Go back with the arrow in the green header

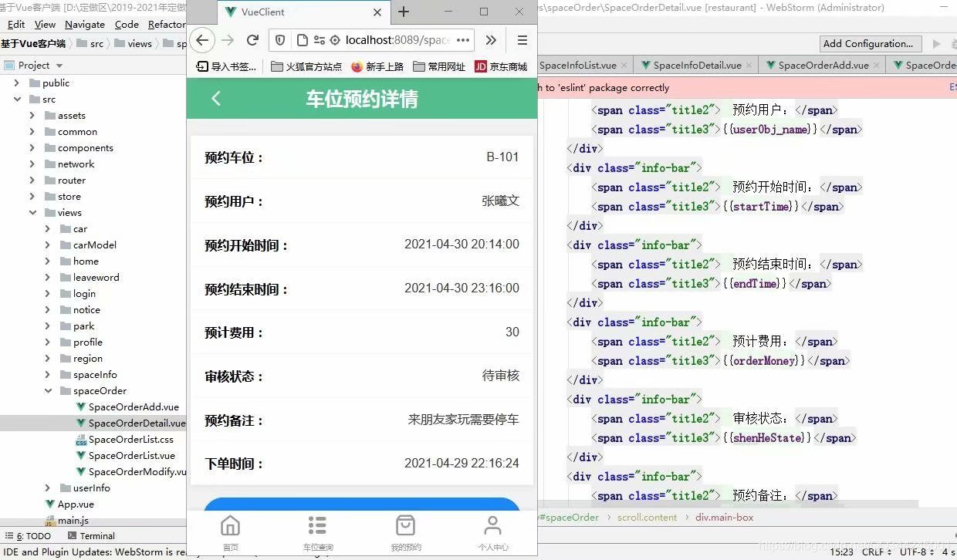[x=216, y=98]
